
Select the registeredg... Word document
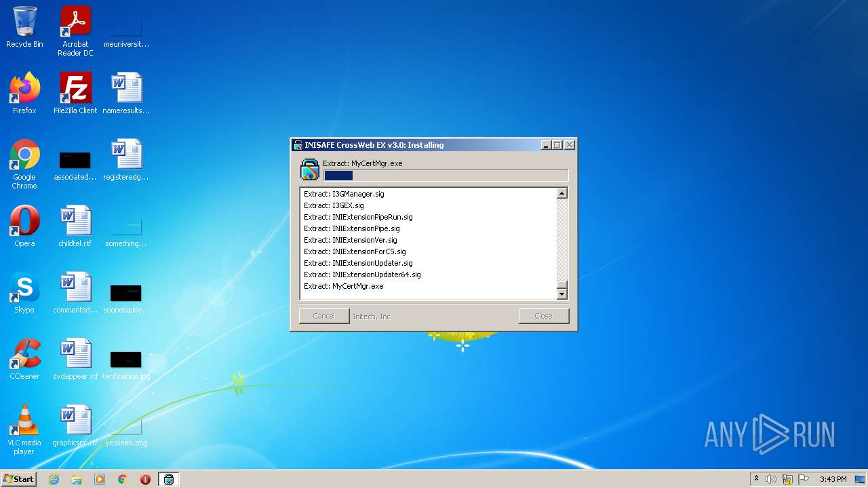(x=126, y=161)
